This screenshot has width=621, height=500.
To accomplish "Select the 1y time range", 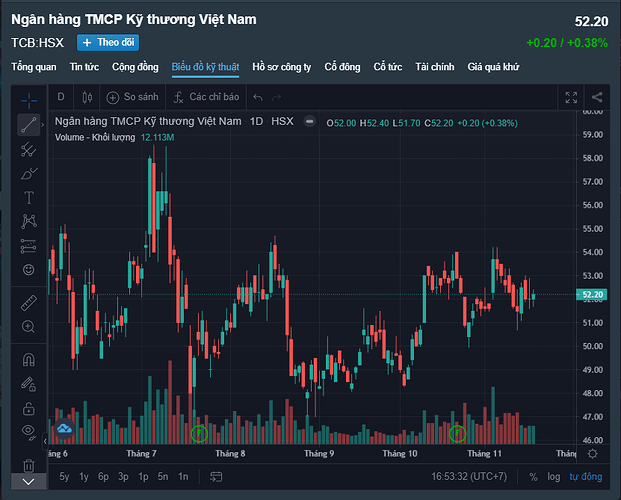I will 84,477.
